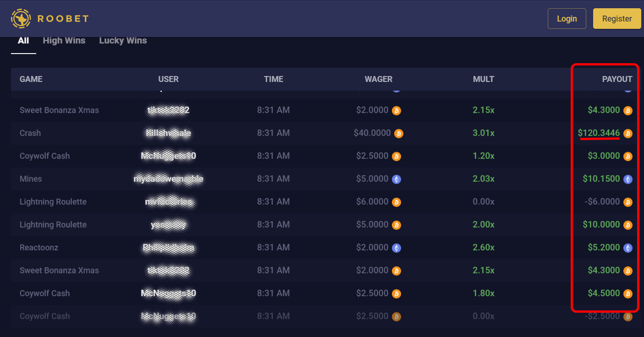The image size is (644, 337).
Task: Click Ethereum icon beside the $10.1500 payout
Action: click(628, 179)
